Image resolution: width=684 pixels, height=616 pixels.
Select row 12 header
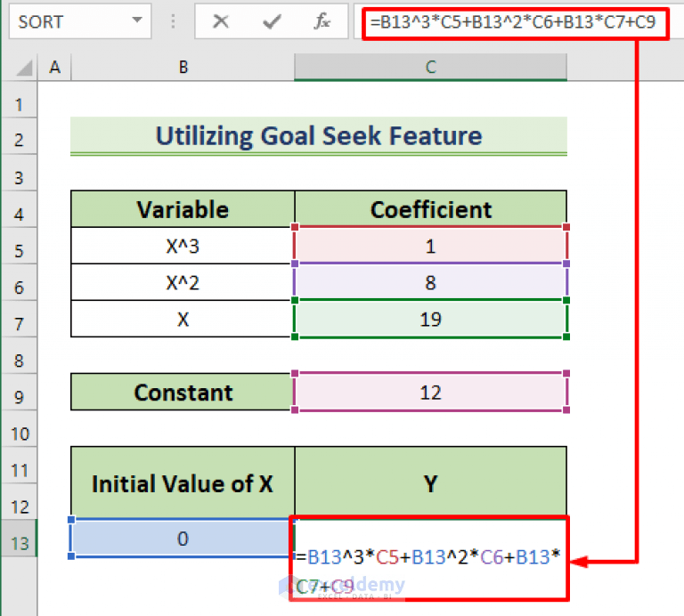click(x=19, y=502)
